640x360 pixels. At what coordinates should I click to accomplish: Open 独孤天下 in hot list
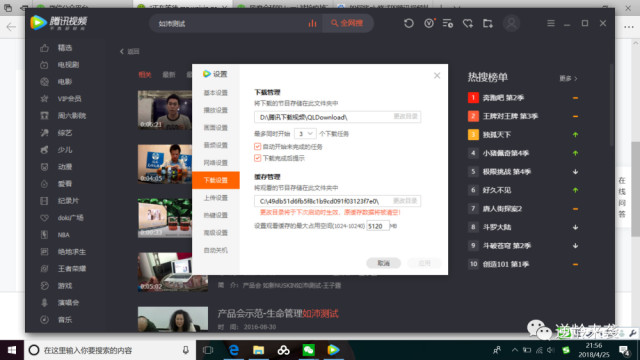click(497, 135)
